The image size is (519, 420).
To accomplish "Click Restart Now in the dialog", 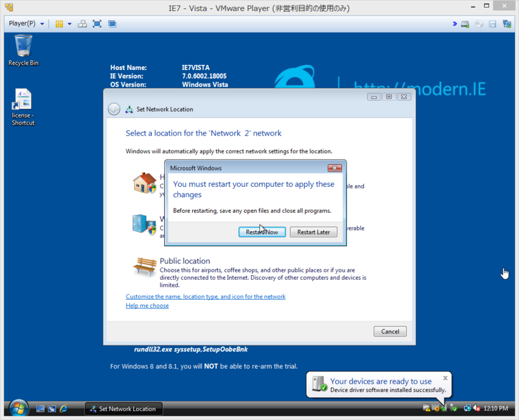I will click(262, 232).
